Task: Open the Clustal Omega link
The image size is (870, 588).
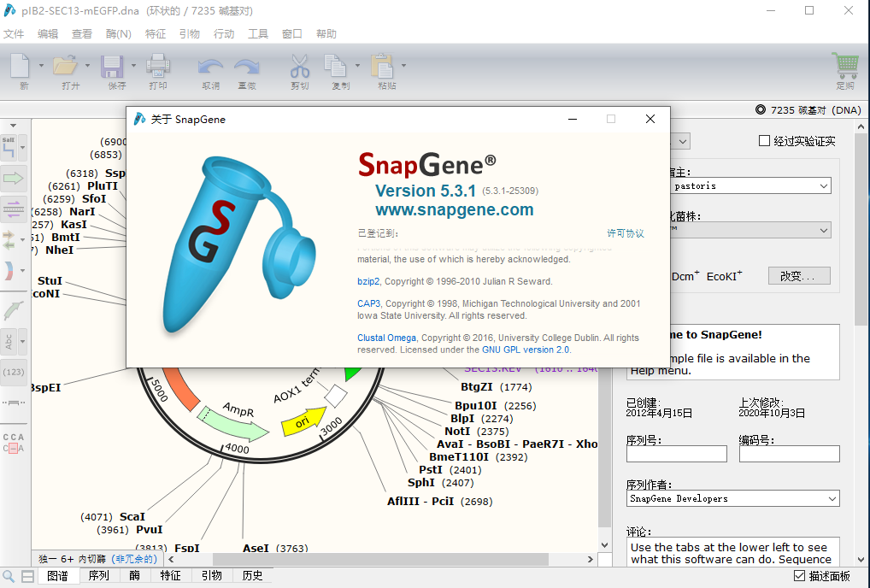Action: (387, 338)
